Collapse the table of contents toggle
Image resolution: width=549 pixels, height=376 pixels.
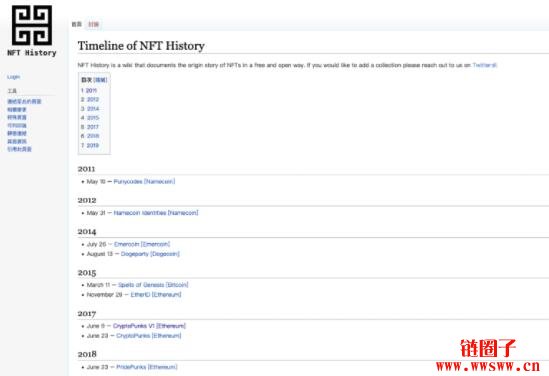pos(100,80)
